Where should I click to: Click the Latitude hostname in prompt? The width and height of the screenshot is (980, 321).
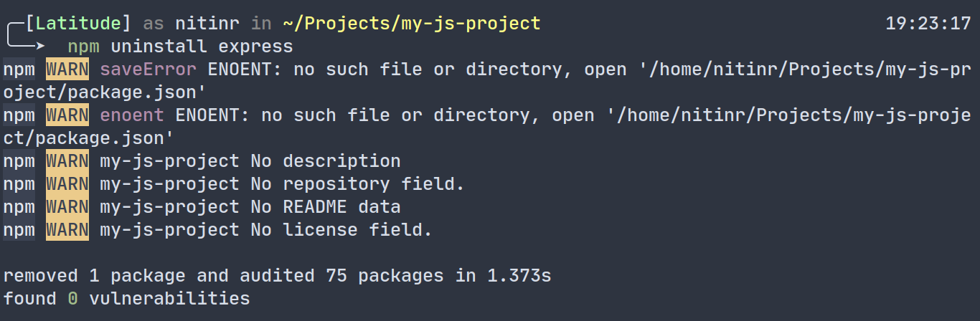pos(78,24)
